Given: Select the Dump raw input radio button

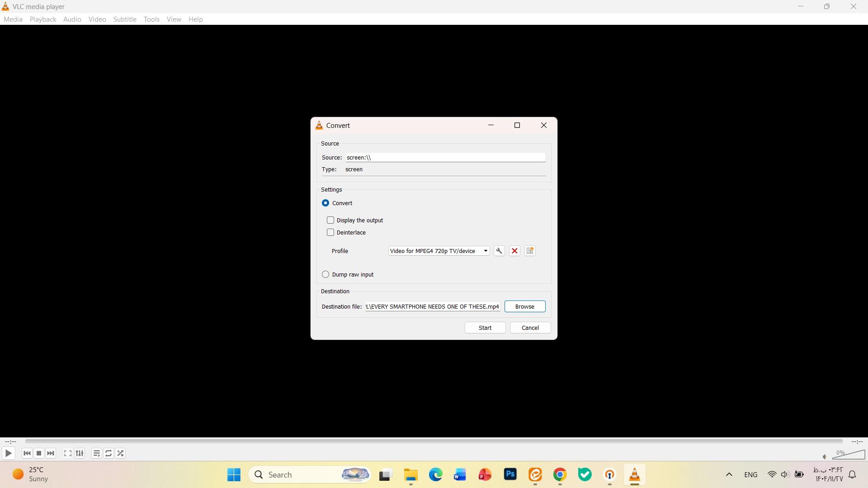Looking at the screenshot, I should [x=325, y=274].
